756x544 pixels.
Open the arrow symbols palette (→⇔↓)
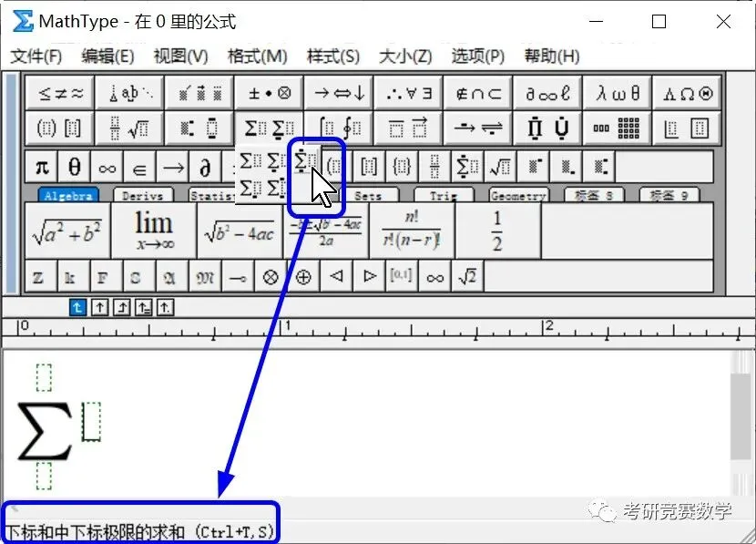tap(339, 93)
